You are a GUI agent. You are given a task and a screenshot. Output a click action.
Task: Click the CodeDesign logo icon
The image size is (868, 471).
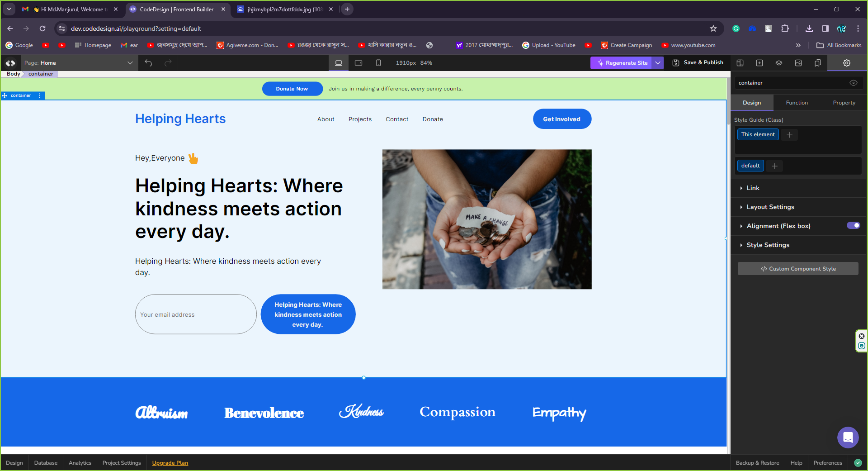pyautogui.click(x=10, y=63)
